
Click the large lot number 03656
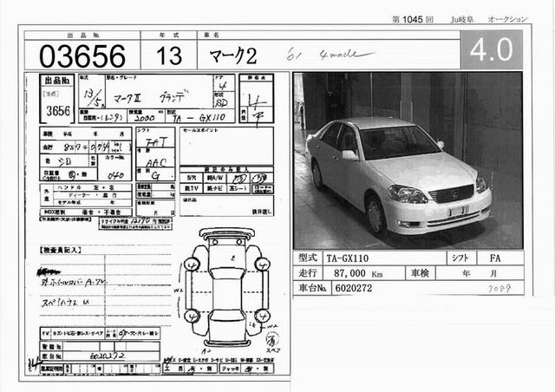(x=82, y=56)
